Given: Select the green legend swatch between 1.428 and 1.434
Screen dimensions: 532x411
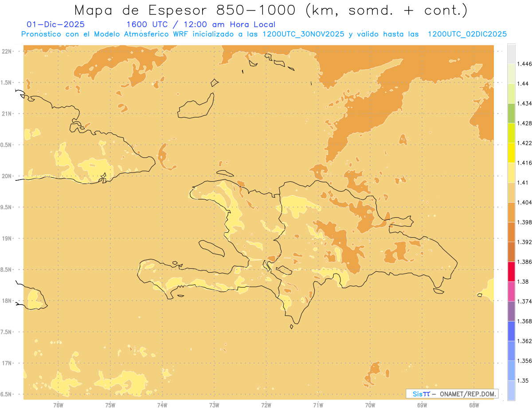Looking at the screenshot, I should click(x=511, y=114).
